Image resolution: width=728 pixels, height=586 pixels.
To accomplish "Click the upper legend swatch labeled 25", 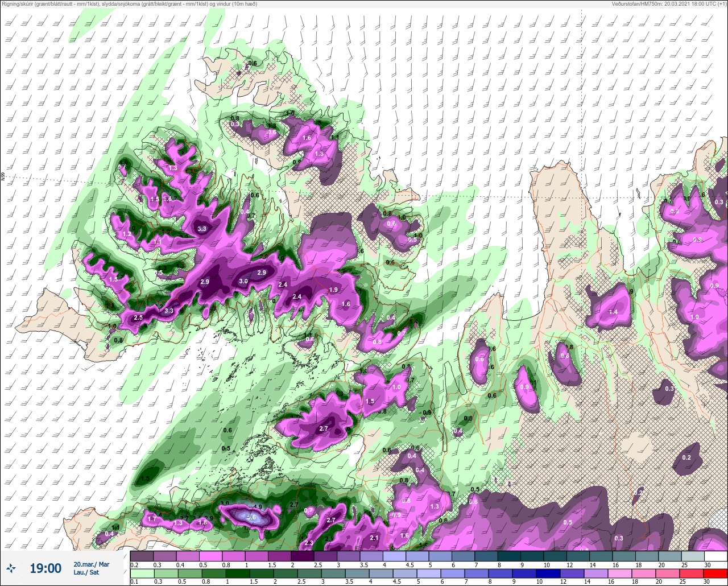I will [x=693, y=556].
